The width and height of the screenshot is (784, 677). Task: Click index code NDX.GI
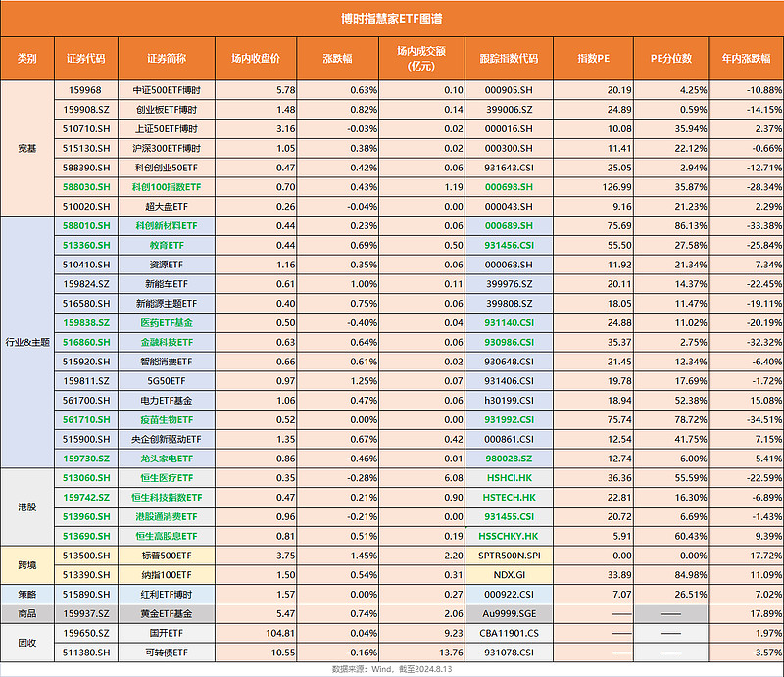pos(510,575)
